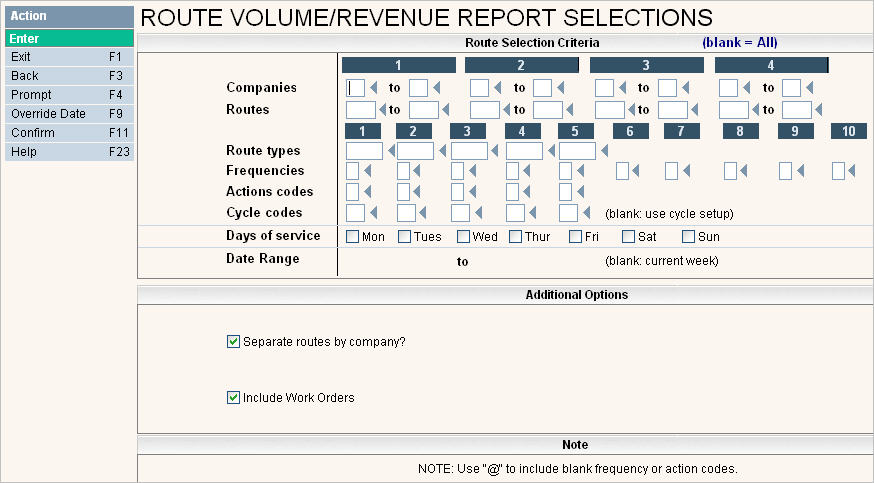Open prompt arrow for Actions codes column 5
This screenshot has width=874, height=483.
click(x=580, y=192)
